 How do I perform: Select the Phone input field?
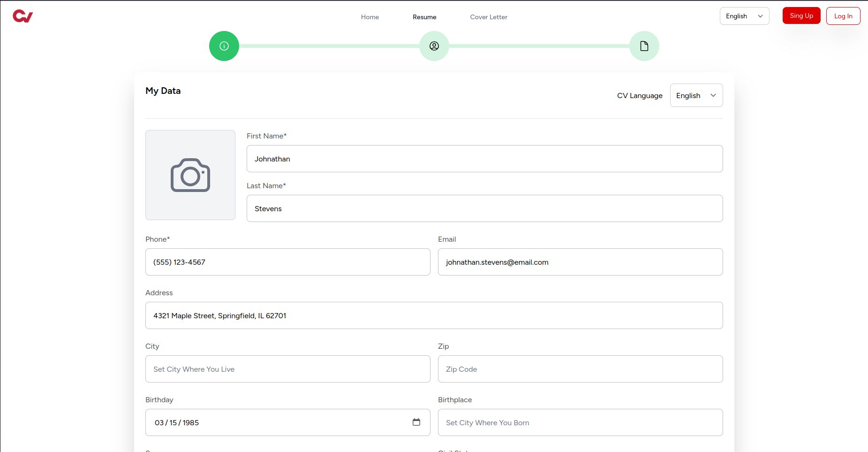click(287, 262)
